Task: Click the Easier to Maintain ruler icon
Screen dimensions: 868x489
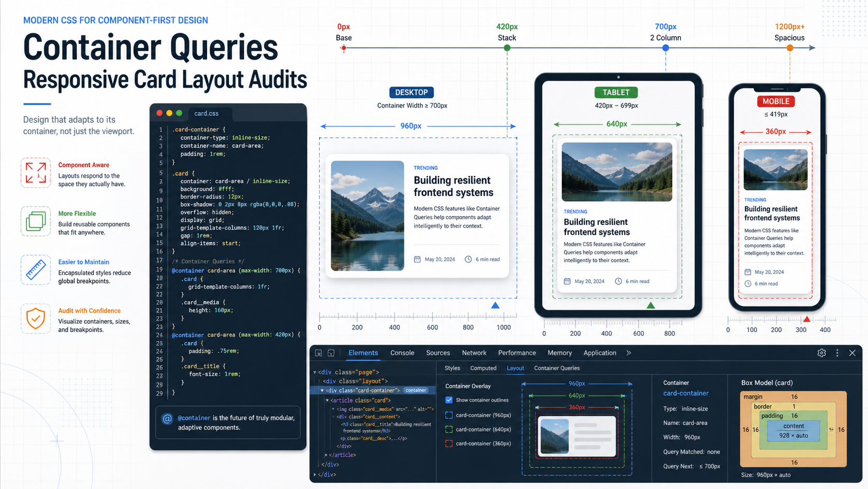Action: [x=36, y=270]
